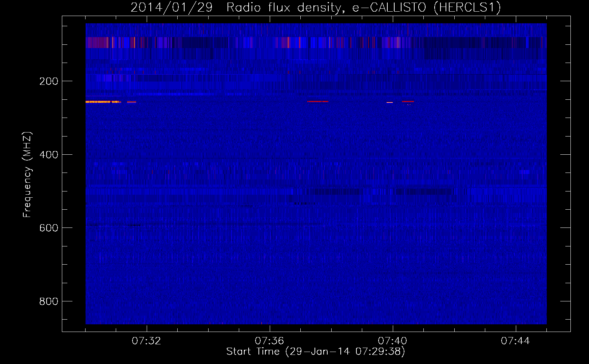Viewport: 589px width, 364px height.
Task: Click the 800 frequency tick label
Action: (48, 301)
